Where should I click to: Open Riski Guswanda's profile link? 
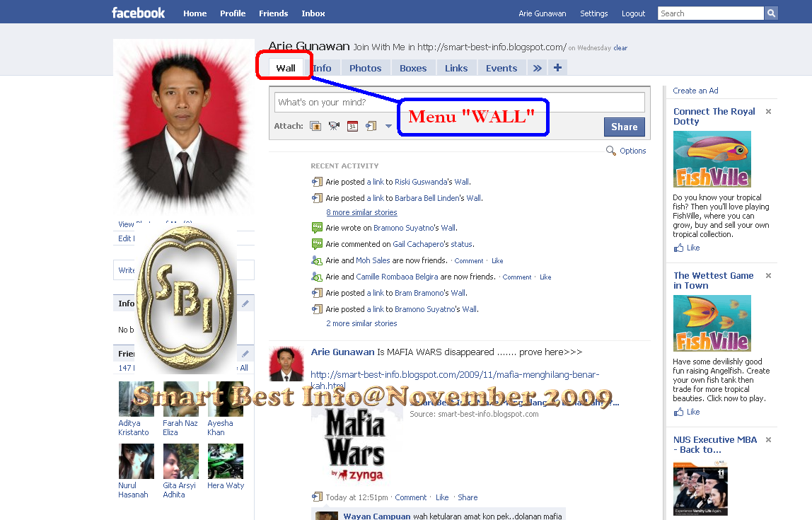coord(420,182)
